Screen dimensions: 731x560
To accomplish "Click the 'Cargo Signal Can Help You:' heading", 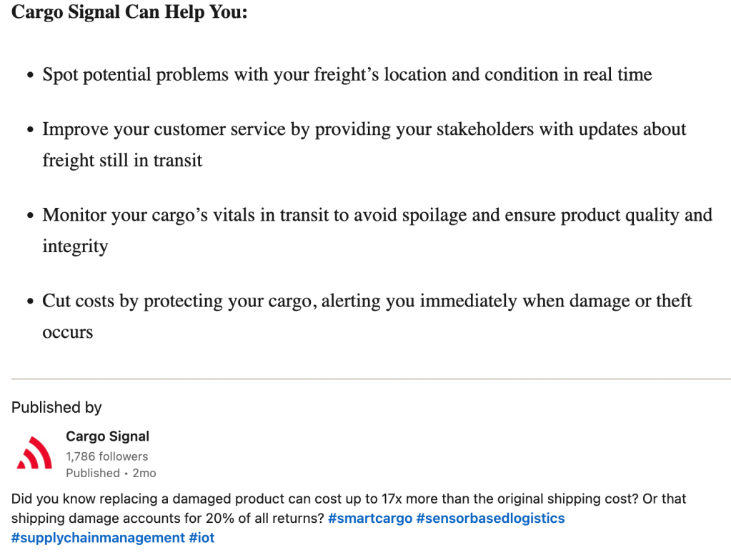I will point(129,13).
